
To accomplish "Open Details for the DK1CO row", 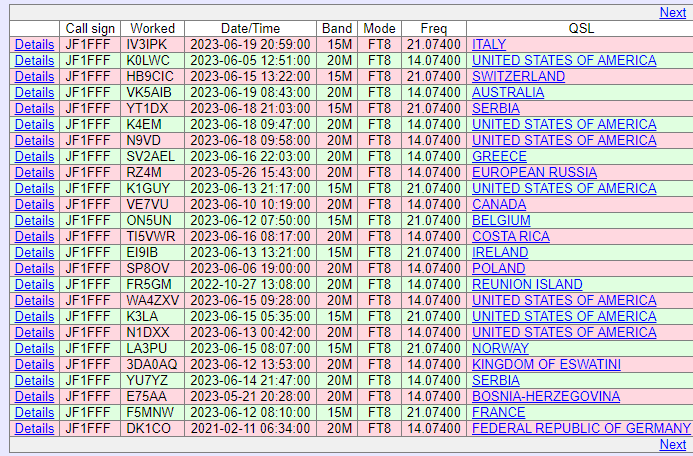I will [x=34, y=429].
